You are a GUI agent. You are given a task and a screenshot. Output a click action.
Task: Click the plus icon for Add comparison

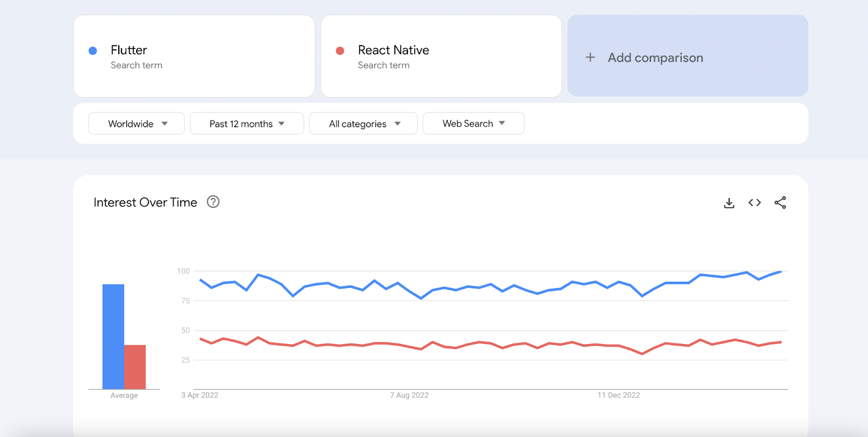click(590, 58)
